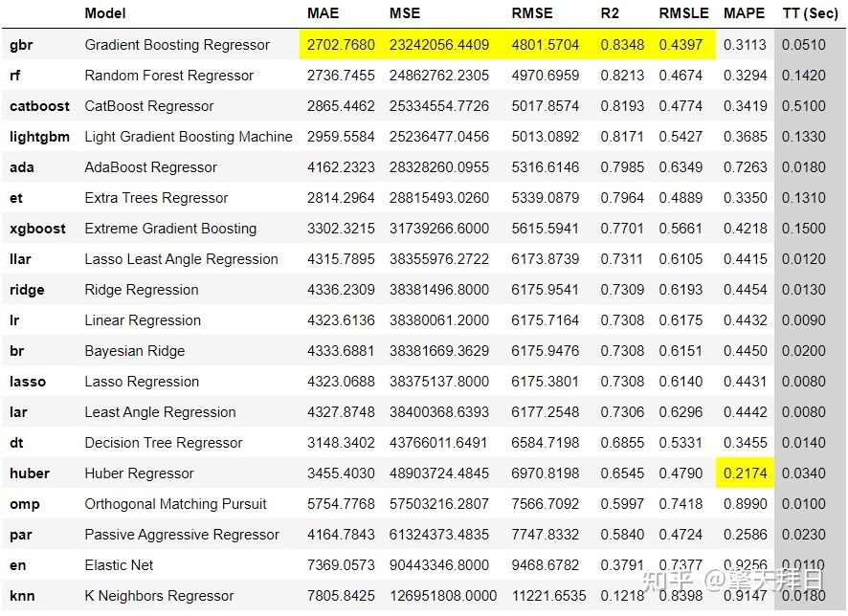848x616 pixels.
Task: Click Elastic Net model name
Action: (119, 565)
